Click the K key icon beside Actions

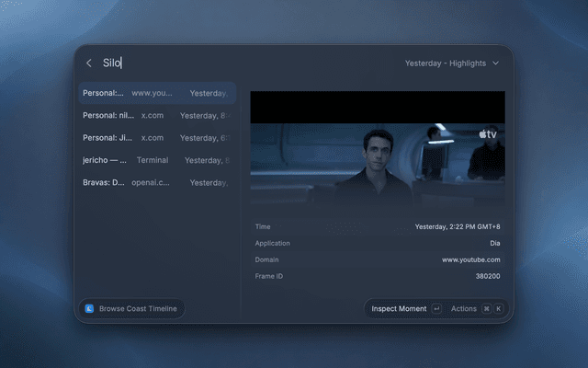[x=498, y=309]
